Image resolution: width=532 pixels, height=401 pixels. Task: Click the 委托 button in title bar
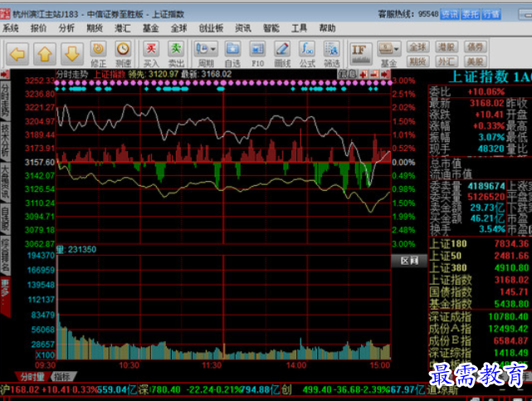coord(471,14)
